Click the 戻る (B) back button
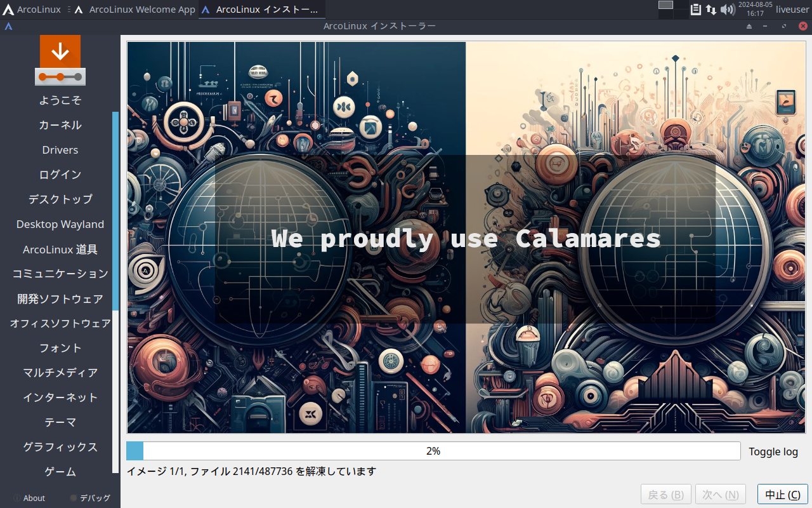 (666, 495)
